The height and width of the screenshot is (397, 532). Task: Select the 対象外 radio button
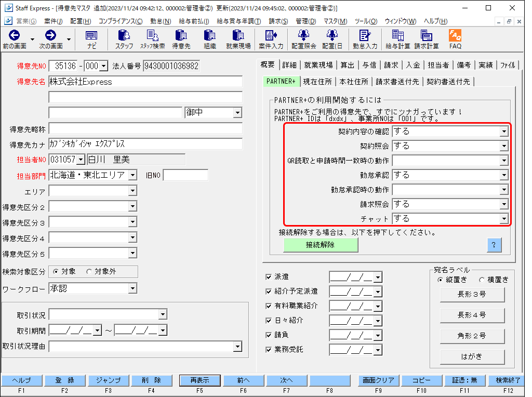click(x=89, y=271)
